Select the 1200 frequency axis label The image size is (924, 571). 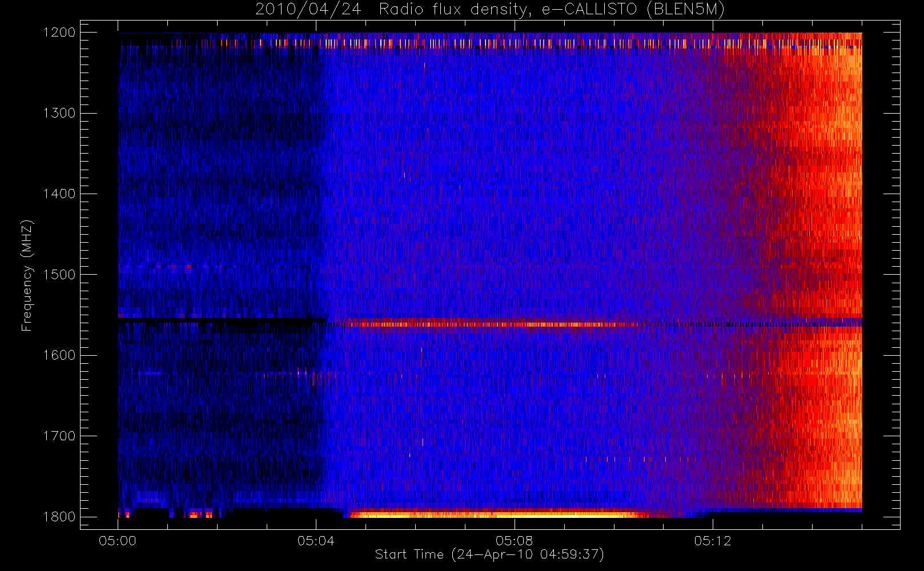59,33
